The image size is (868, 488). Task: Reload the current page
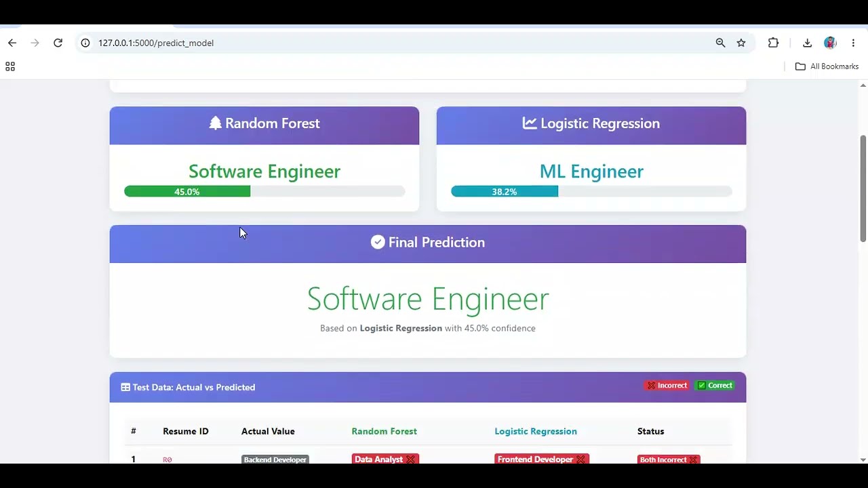tap(58, 43)
